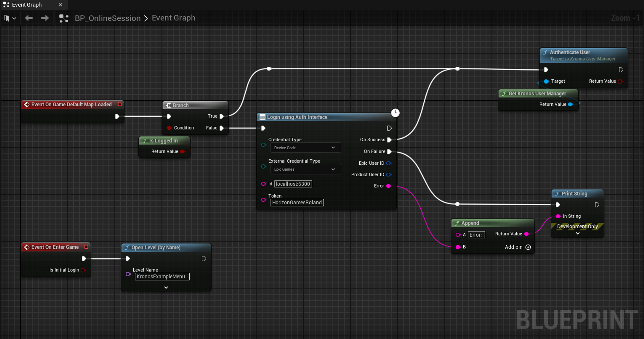
Task: Click the Token string input pin
Action: point(263,200)
